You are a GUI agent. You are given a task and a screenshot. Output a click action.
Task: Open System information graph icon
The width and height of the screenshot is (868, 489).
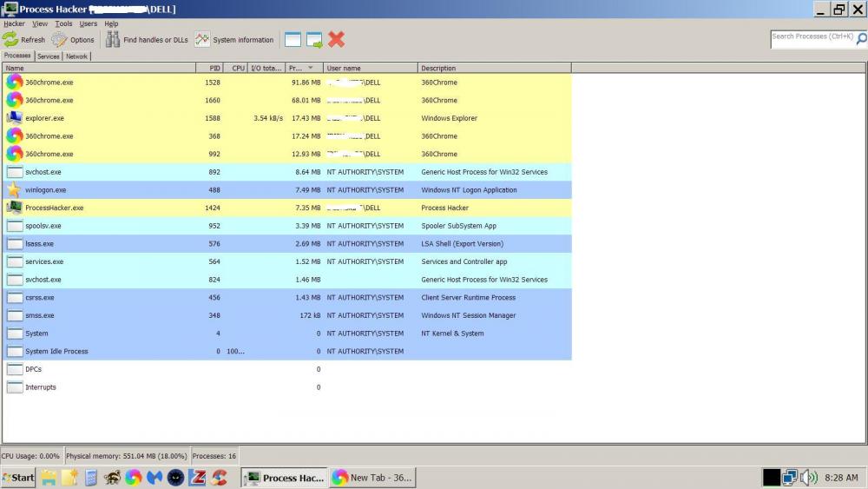point(202,40)
